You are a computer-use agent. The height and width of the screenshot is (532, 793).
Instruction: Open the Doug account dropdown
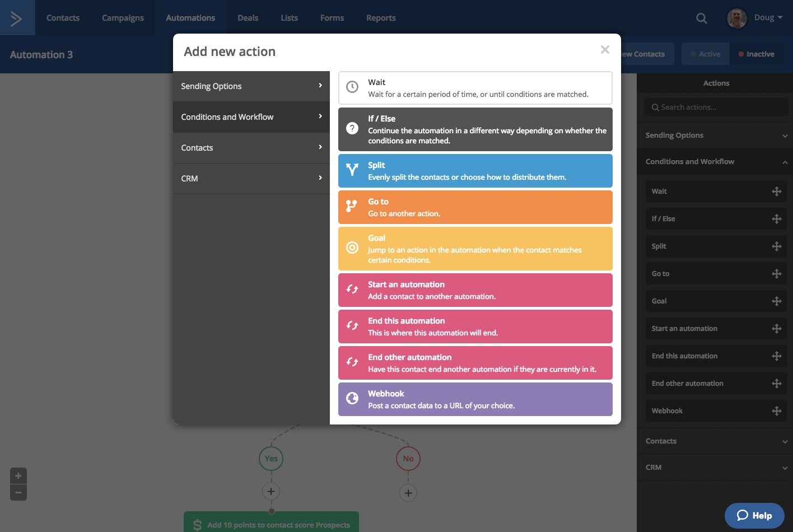pyautogui.click(x=768, y=18)
